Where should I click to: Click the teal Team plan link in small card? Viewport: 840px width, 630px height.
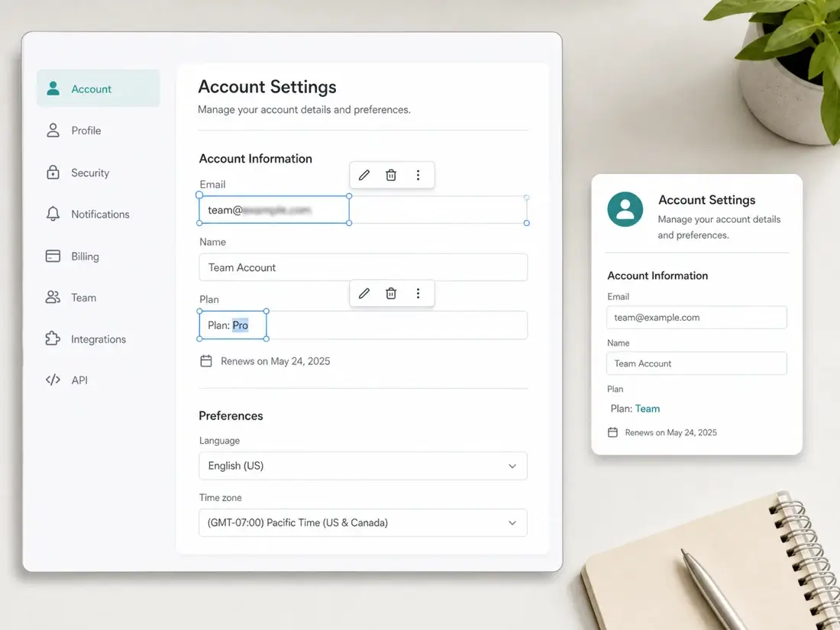(648, 409)
